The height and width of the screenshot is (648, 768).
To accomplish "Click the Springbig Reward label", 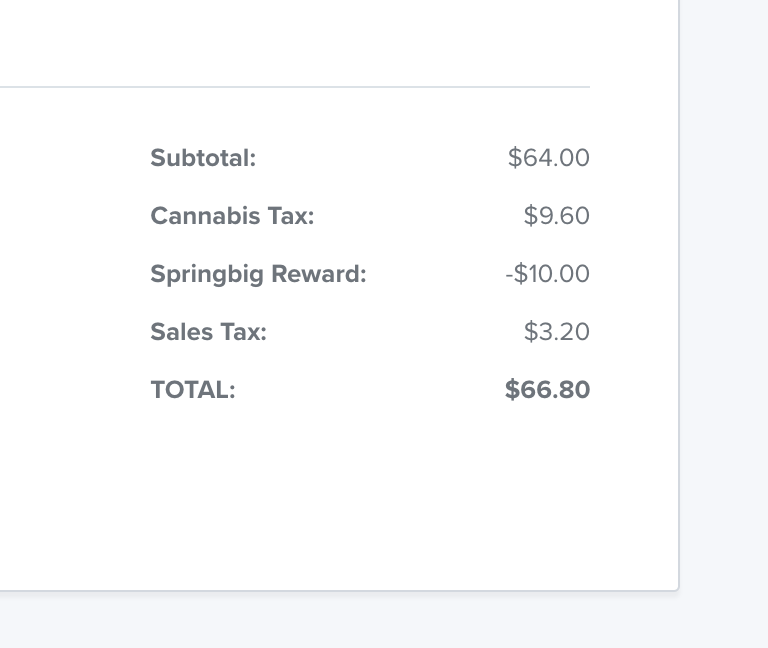I will (x=258, y=274).
